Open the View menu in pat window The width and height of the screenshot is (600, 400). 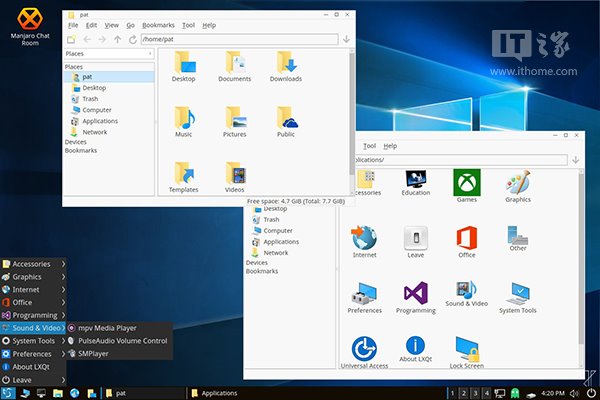tap(112, 25)
